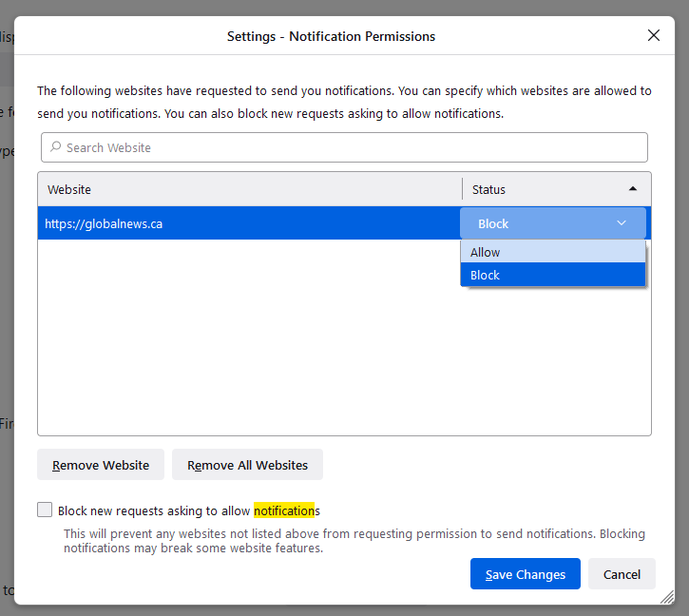The image size is (689, 616).
Task: Sort the list by the Website column header
Action: point(249,189)
